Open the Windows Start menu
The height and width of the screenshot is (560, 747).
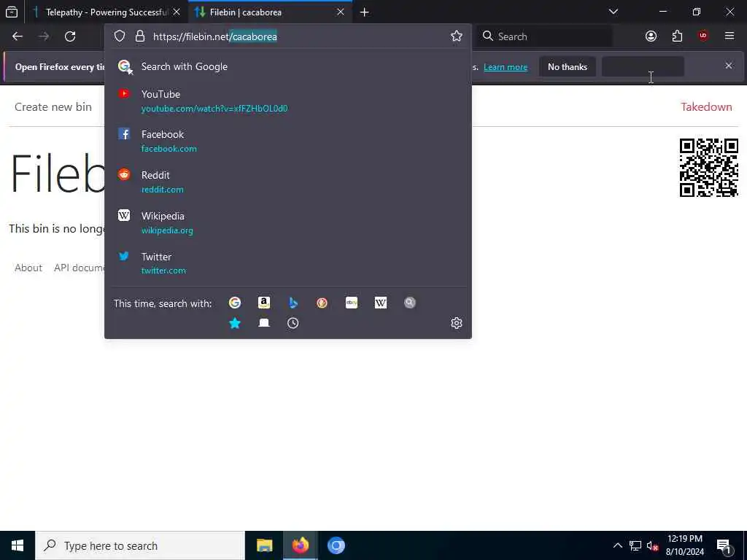[x=18, y=545]
